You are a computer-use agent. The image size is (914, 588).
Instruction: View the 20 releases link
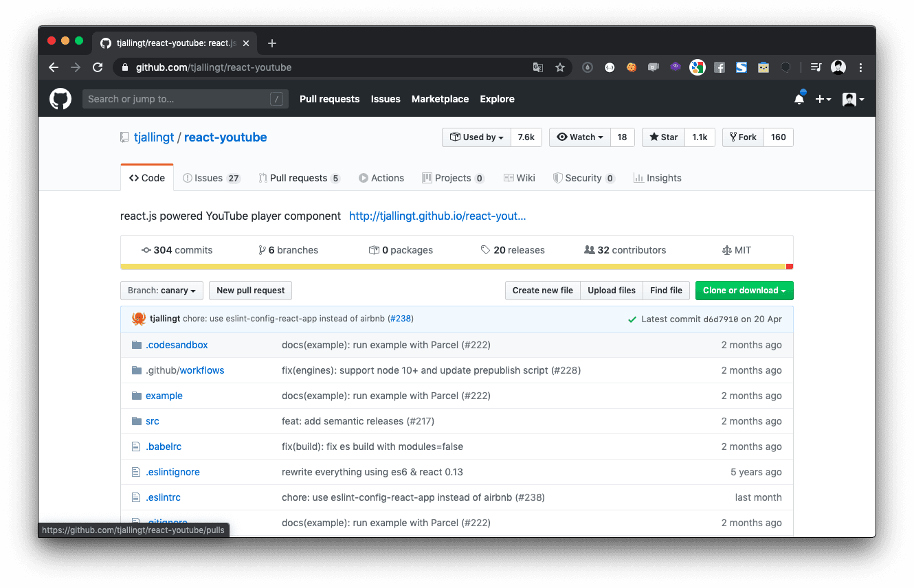click(513, 250)
